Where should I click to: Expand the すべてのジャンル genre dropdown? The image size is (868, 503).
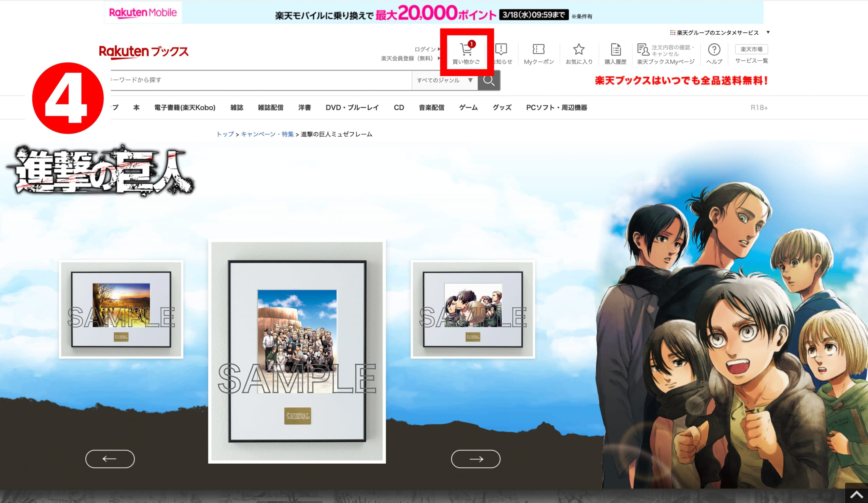pos(444,80)
